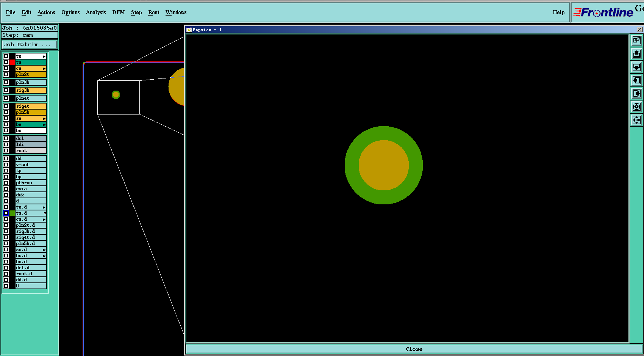Click the marker icon on 'to.d' layer
Screen dimensions: 644x356
[44, 207]
